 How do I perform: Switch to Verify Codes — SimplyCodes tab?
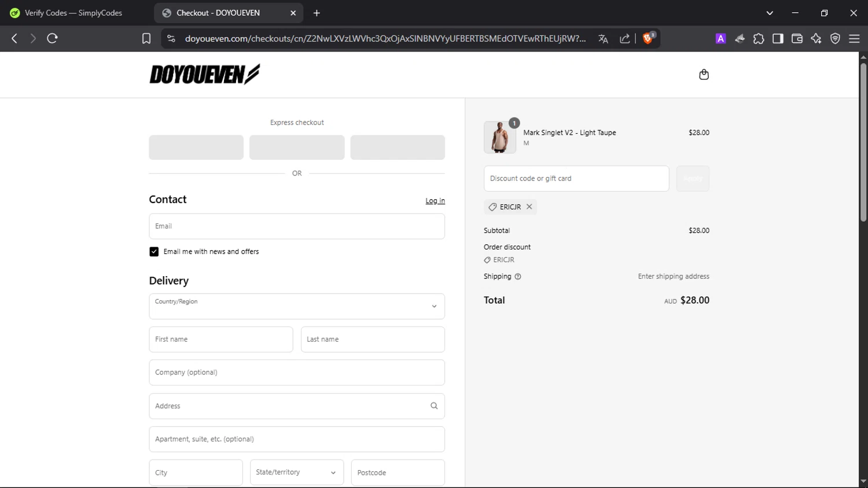73,13
